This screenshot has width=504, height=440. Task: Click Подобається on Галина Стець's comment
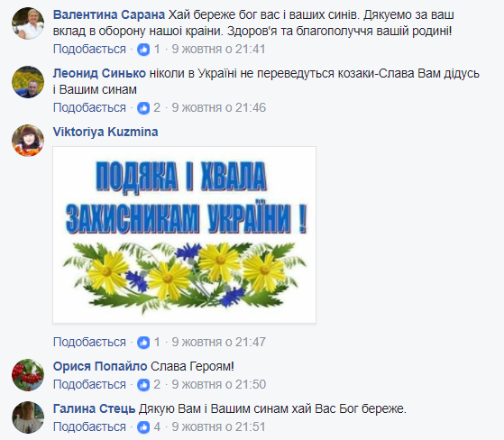click(89, 426)
